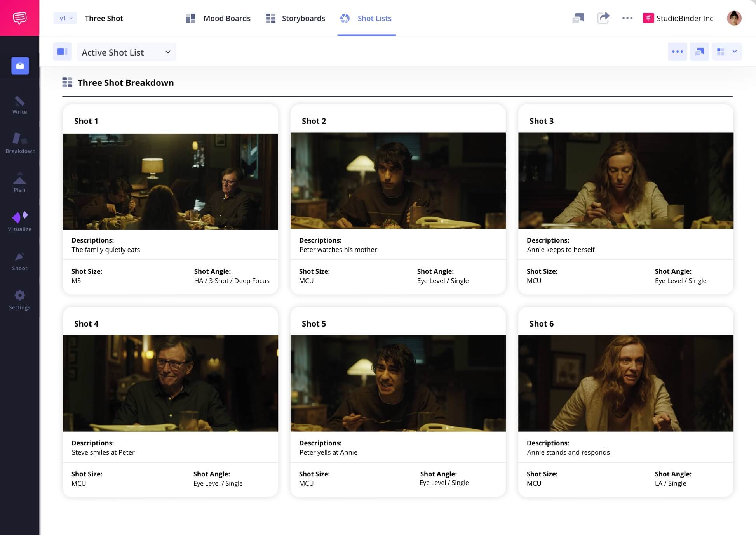
Task: Toggle the side panel view button
Action: point(62,52)
